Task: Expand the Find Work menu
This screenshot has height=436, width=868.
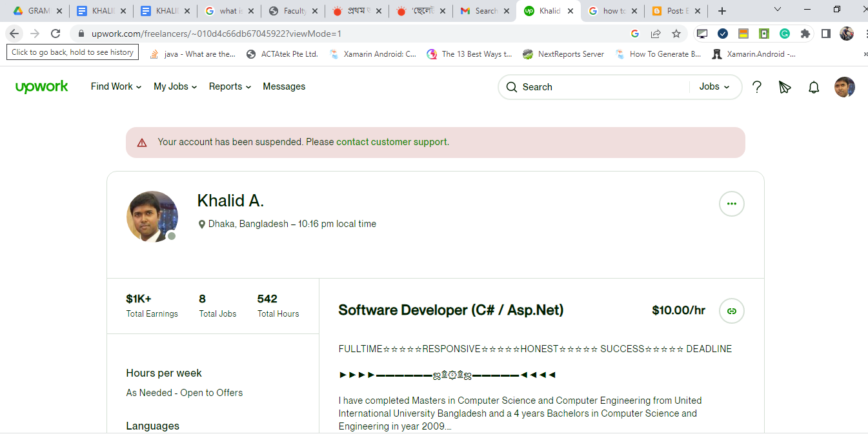Action: point(116,86)
